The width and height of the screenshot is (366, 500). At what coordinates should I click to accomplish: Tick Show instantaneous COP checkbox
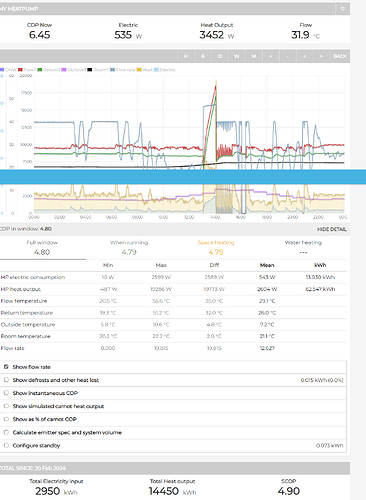pos(6,393)
